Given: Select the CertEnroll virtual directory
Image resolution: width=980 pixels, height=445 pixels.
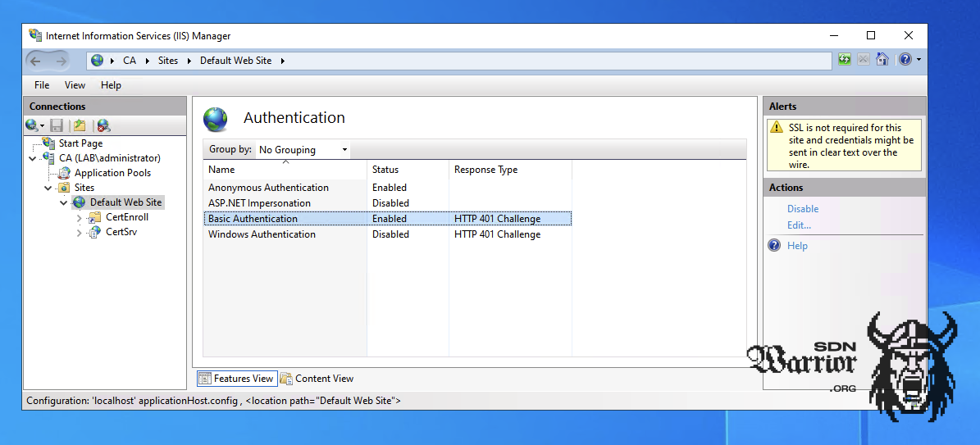Looking at the screenshot, I should [127, 217].
